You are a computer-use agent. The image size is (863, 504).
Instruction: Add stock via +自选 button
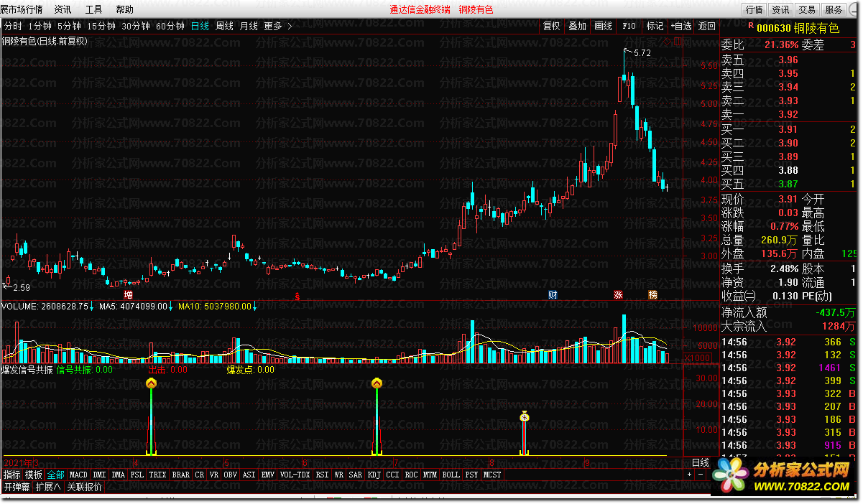(680, 26)
